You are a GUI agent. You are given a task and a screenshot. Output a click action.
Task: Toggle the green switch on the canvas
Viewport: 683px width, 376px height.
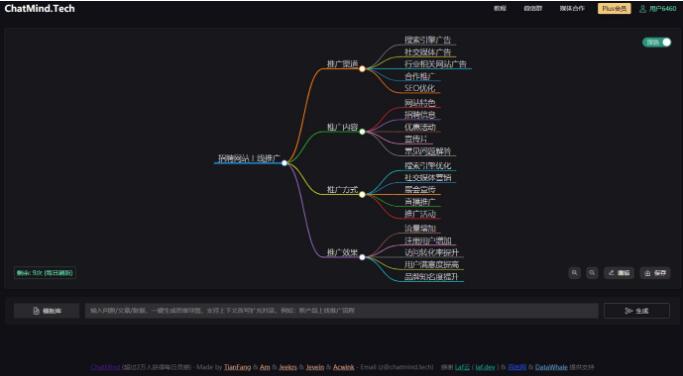657,42
